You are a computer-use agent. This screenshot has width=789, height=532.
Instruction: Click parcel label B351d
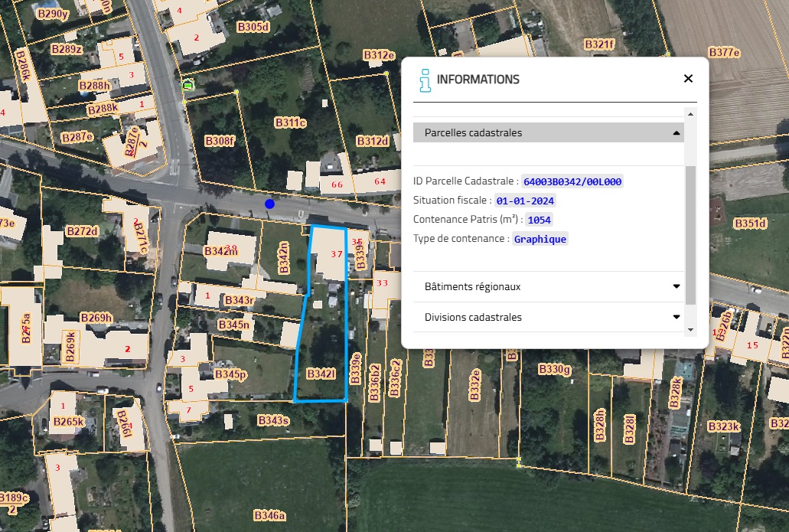[x=750, y=223]
